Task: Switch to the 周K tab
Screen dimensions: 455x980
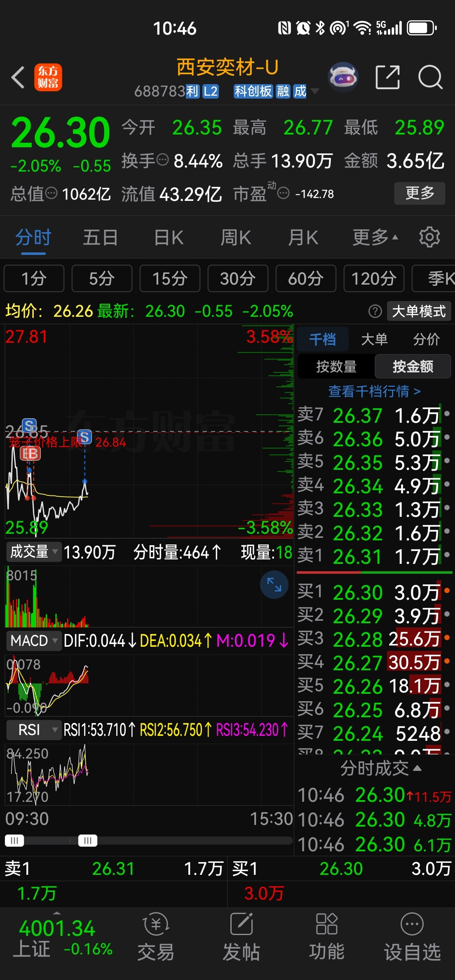Action: [236, 237]
